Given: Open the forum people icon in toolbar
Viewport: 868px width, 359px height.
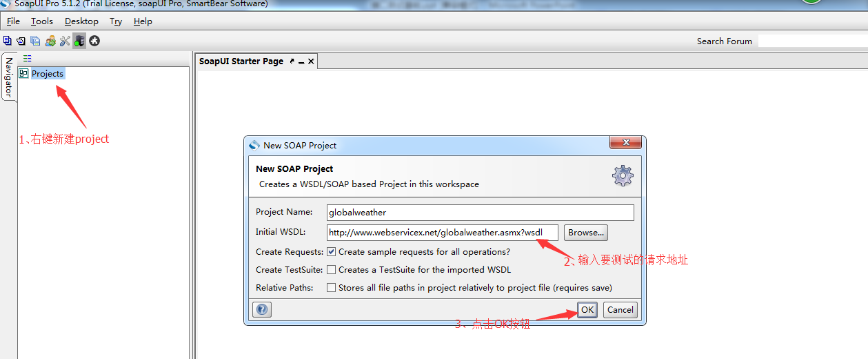Looking at the screenshot, I should (x=50, y=41).
